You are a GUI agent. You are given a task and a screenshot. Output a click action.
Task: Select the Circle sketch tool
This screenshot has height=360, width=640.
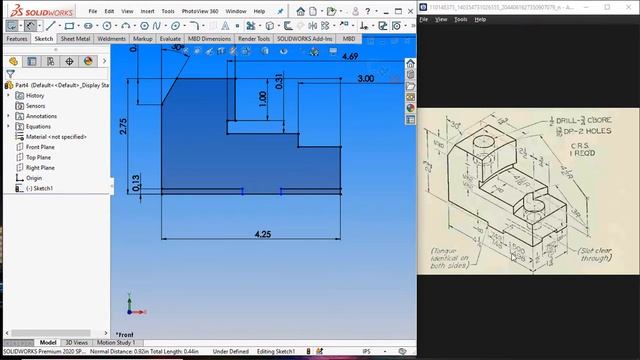pyautogui.click(x=107, y=26)
